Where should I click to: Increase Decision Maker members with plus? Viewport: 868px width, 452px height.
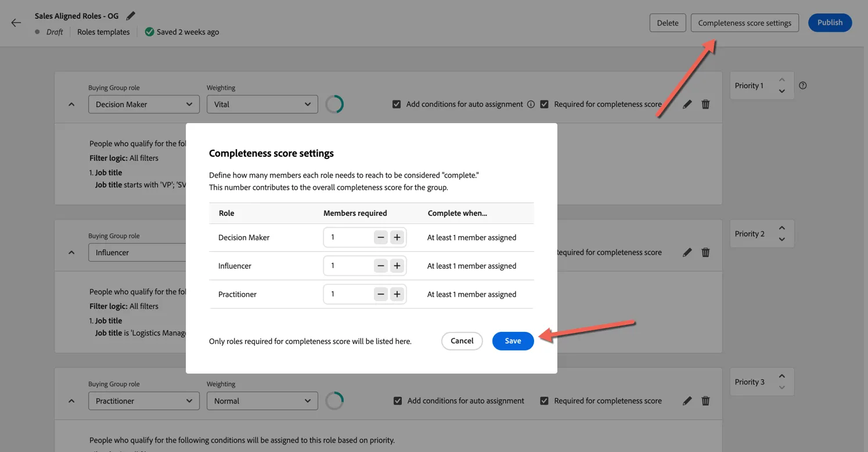click(397, 237)
